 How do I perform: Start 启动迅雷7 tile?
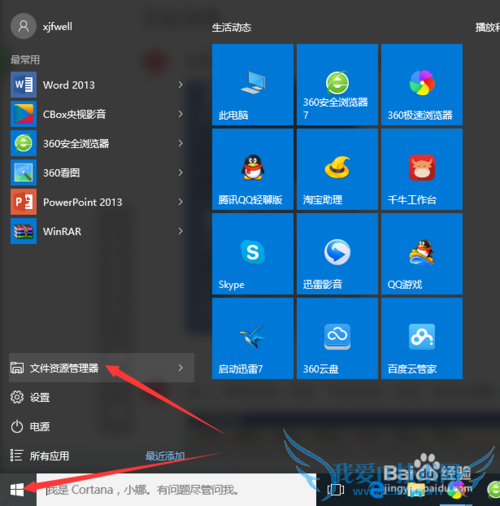coord(253,339)
